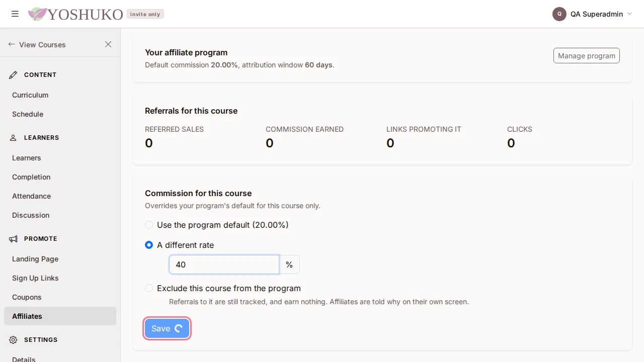Click the COMMISSION EARNED label
Image resolution: width=644 pixels, height=362 pixels.
304,129
